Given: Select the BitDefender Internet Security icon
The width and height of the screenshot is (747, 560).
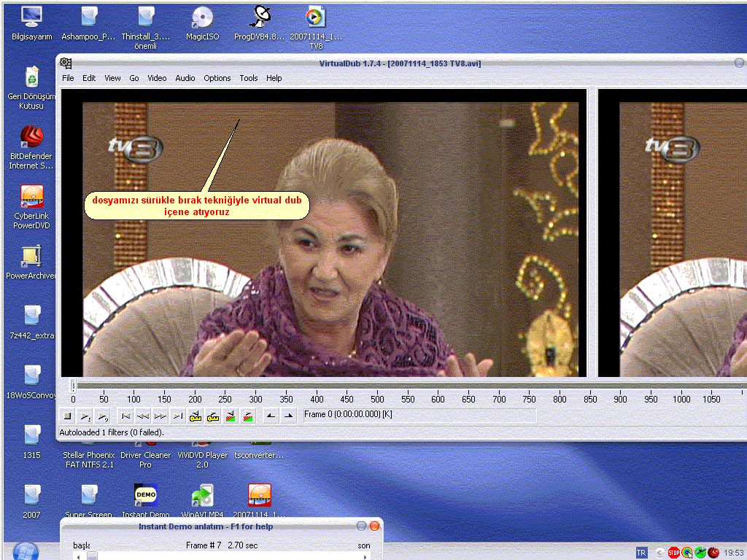Looking at the screenshot, I should click(31, 147).
